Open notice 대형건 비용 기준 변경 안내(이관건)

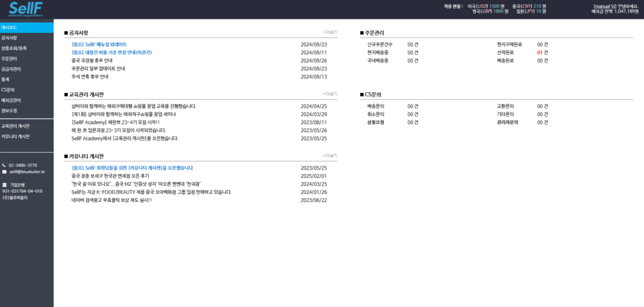tap(111, 53)
